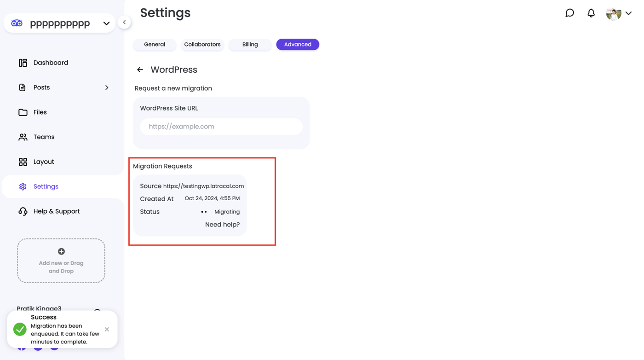Switch to the General tab
644x360 pixels.
(155, 44)
